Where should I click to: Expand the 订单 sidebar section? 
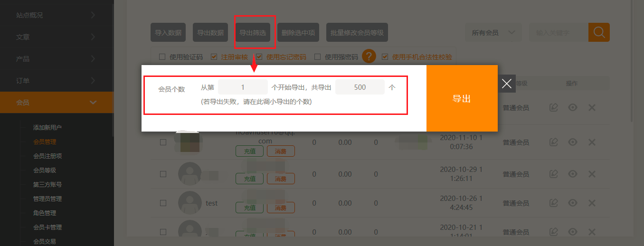57,81
